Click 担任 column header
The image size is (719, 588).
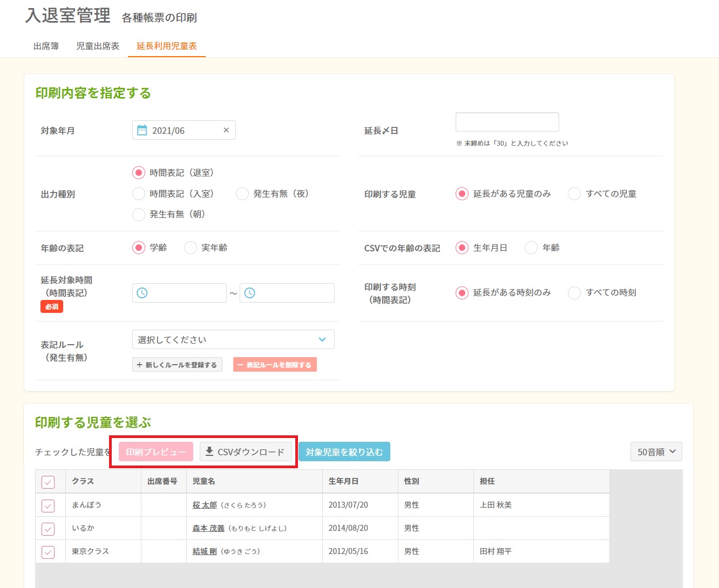[541, 481]
